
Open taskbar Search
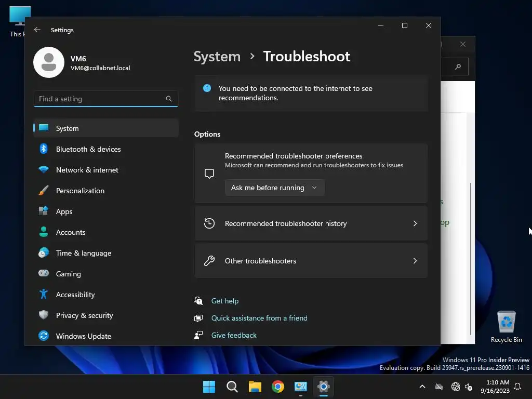pyautogui.click(x=232, y=387)
